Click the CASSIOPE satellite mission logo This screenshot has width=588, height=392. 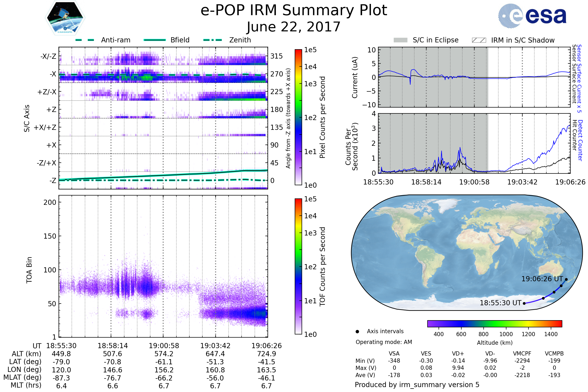point(65,18)
